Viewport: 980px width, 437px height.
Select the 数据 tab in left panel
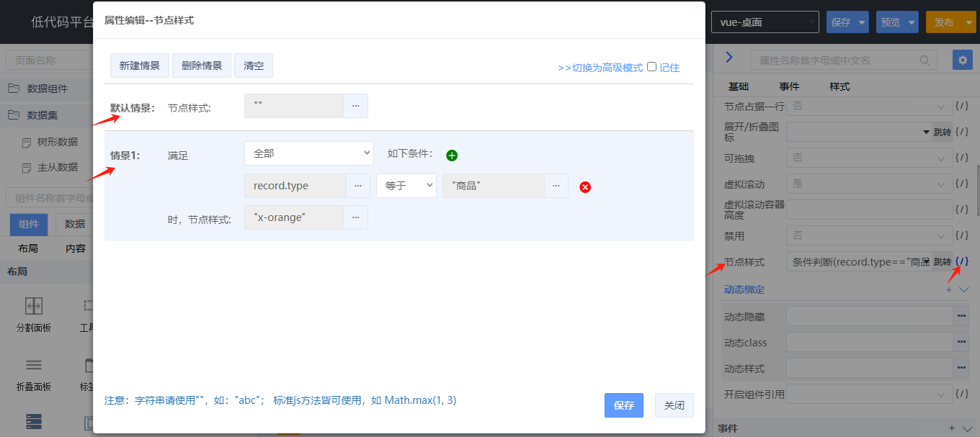coord(75,225)
